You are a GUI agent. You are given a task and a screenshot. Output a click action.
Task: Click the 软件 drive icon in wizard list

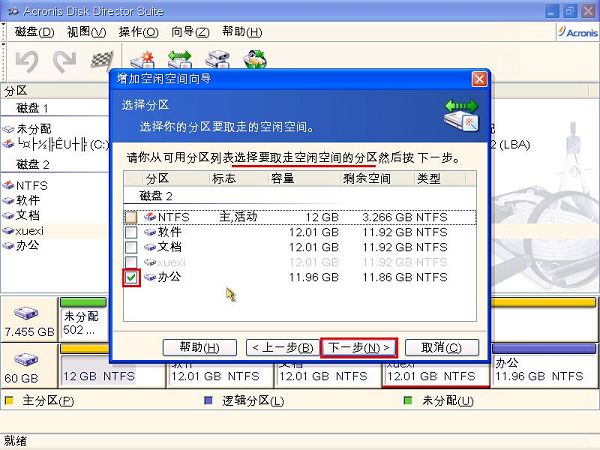pyautogui.click(x=150, y=232)
